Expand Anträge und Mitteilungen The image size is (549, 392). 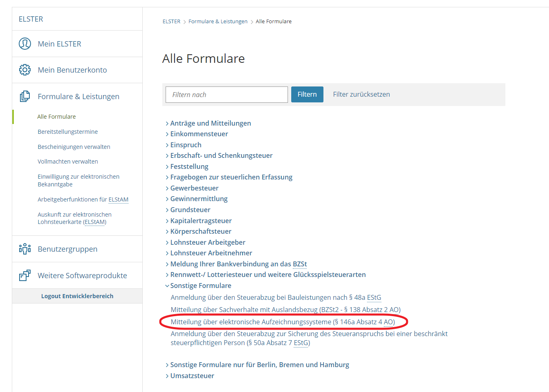(208, 123)
